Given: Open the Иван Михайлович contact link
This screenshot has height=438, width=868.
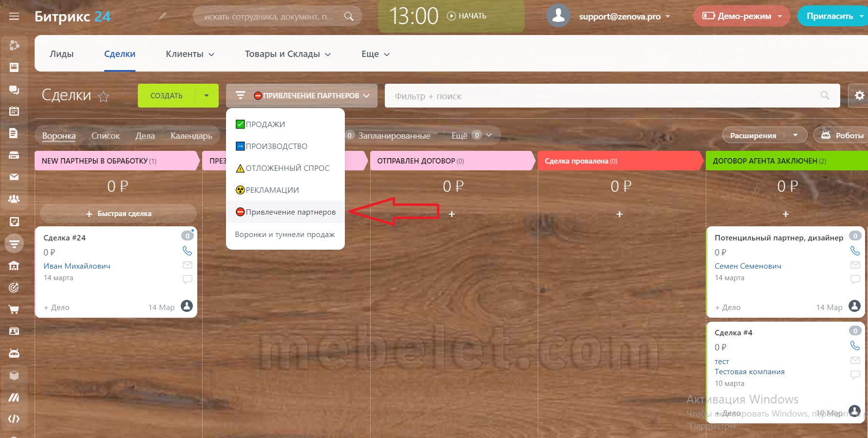Looking at the screenshot, I should point(77,266).
